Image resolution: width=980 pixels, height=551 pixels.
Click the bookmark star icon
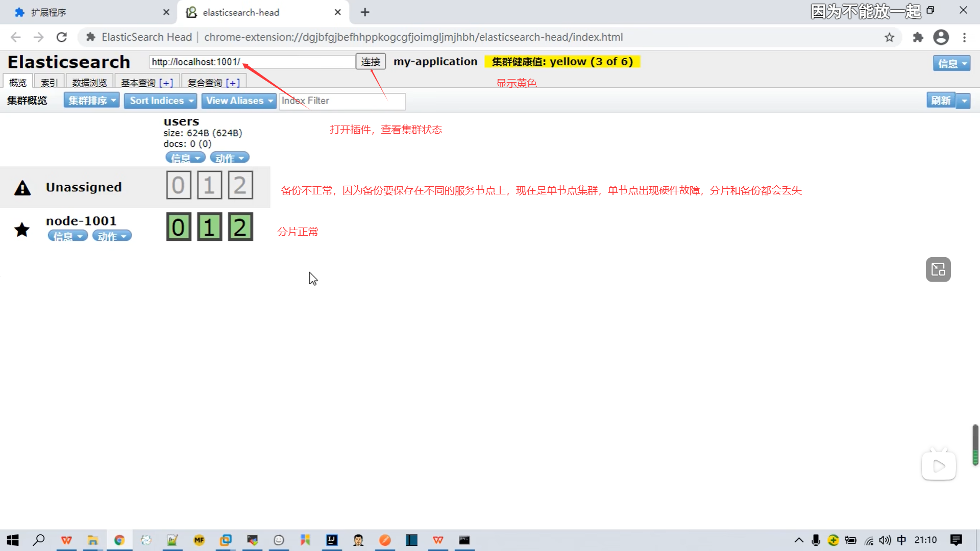(889, 37)
